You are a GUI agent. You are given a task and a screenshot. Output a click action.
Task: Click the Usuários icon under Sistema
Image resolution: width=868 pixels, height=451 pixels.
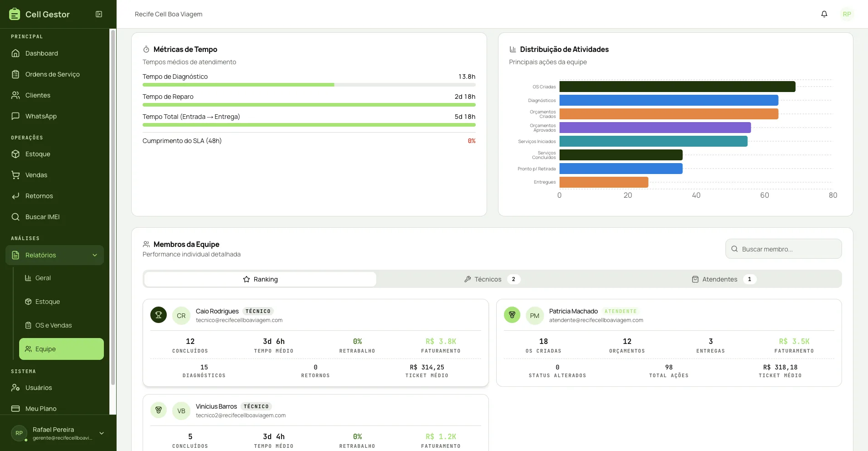coord(15,388)
